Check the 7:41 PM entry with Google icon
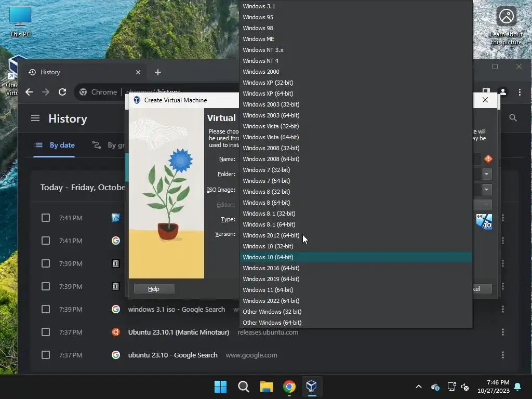 click(46, 241)
